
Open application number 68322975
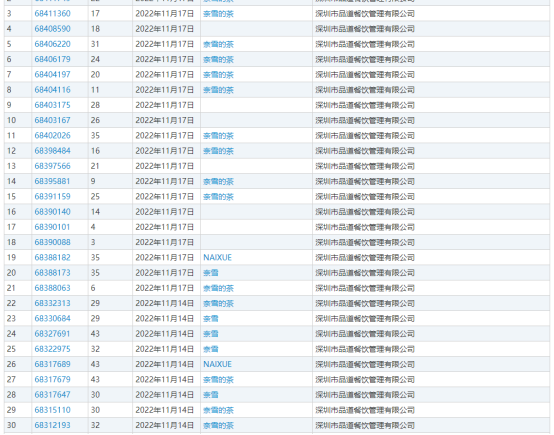52,349
